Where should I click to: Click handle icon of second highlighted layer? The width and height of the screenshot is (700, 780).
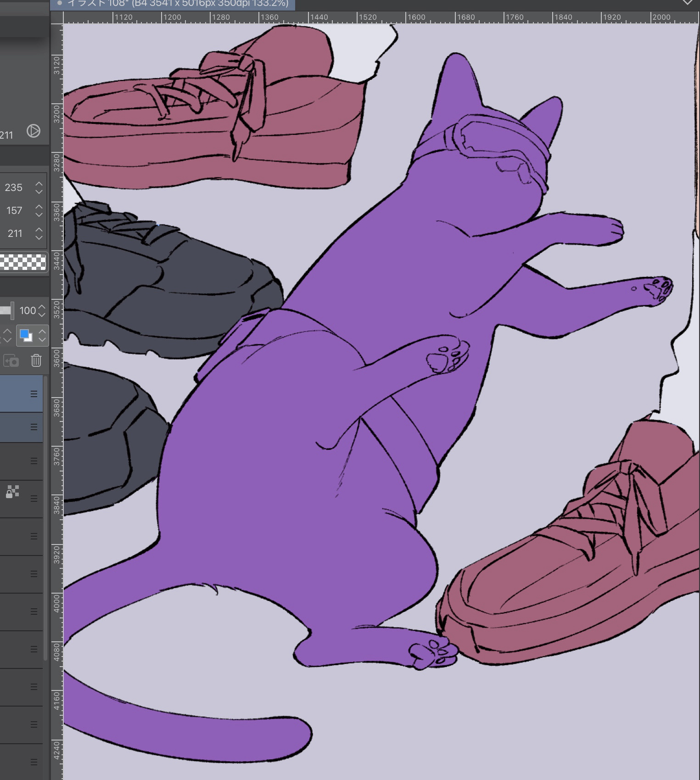point(34,427)
